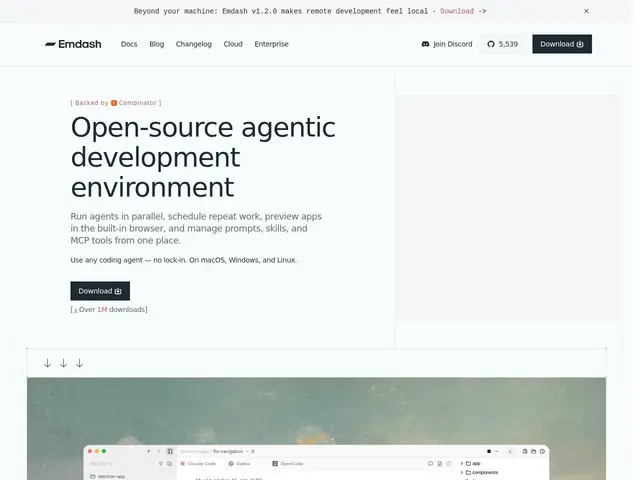This screenshot has width=640, height=480.
Task: Click the Claude Code tab in the app preview
Action: 198,464
